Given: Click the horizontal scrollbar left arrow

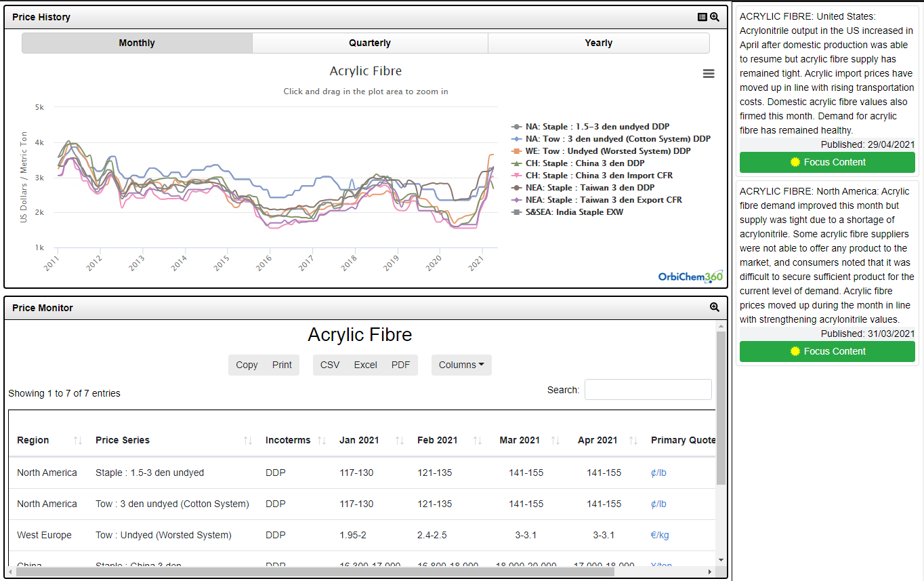Looking at the screenshot, I should 10,572.
